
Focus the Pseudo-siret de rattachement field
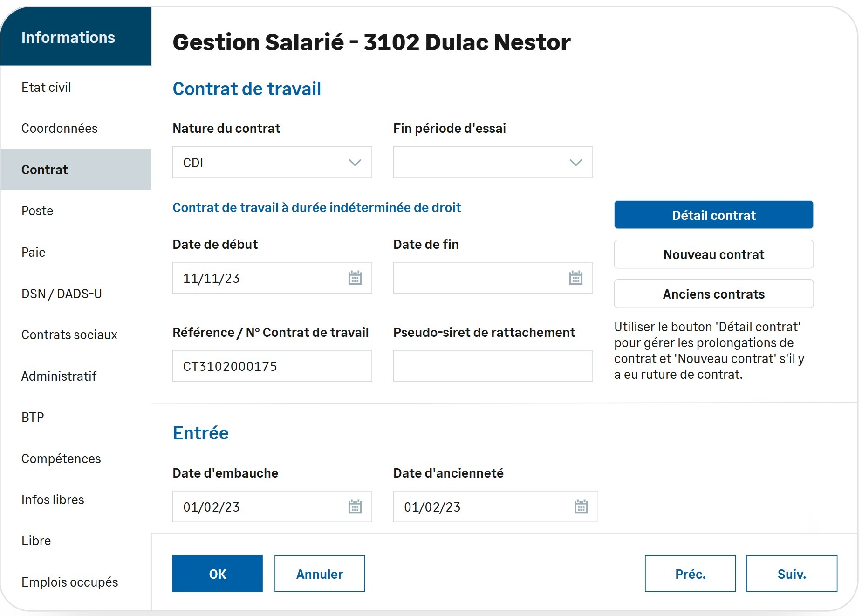point(493,366)
